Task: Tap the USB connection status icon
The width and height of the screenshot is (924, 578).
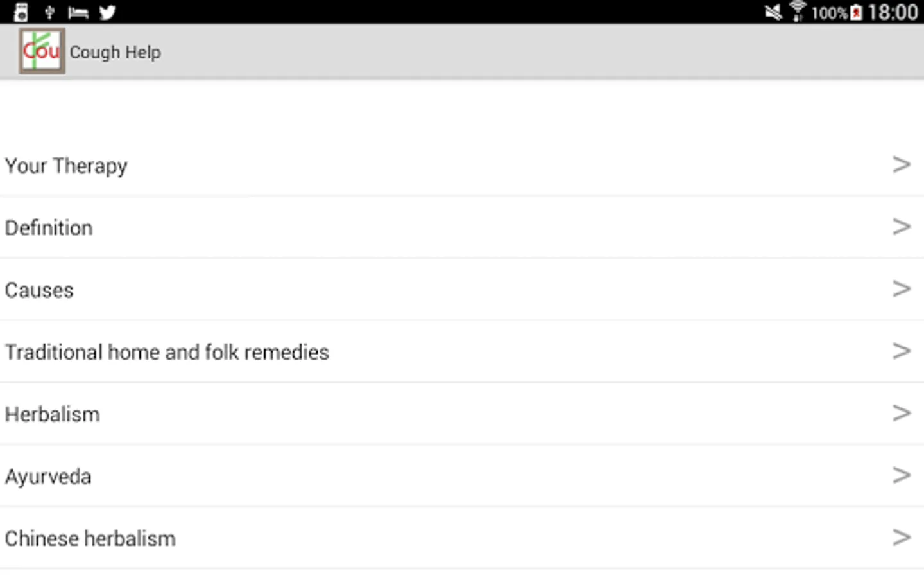Action: [49, 12]
